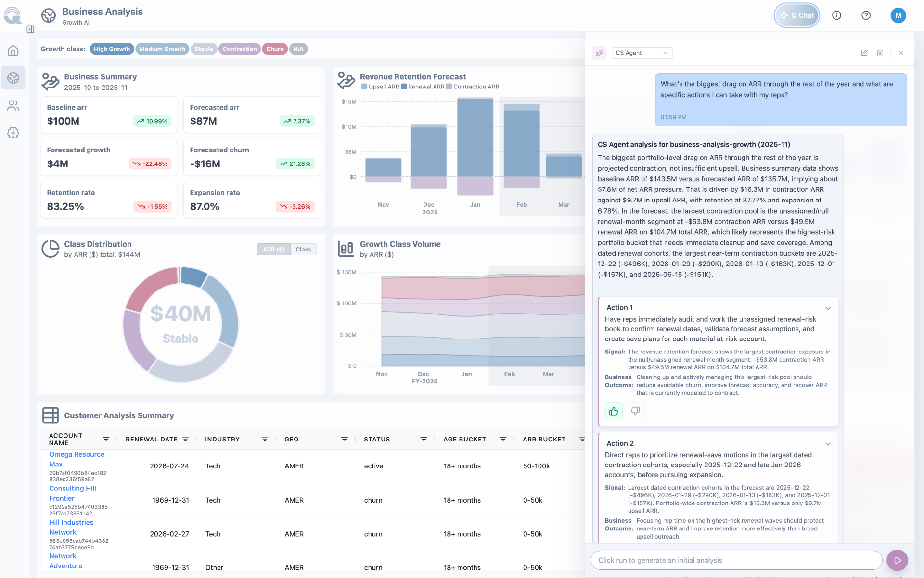Viewport: 924px width, 578px height.
Task: Open the Home icon in the sidebar
Action: pyautogui.click(x=13, y=50)
